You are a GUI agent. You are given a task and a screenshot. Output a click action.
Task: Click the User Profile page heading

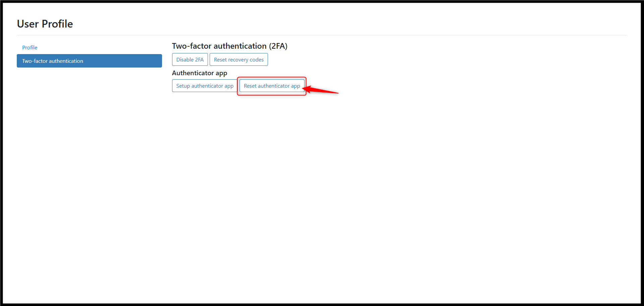click(x=45, y=24)
